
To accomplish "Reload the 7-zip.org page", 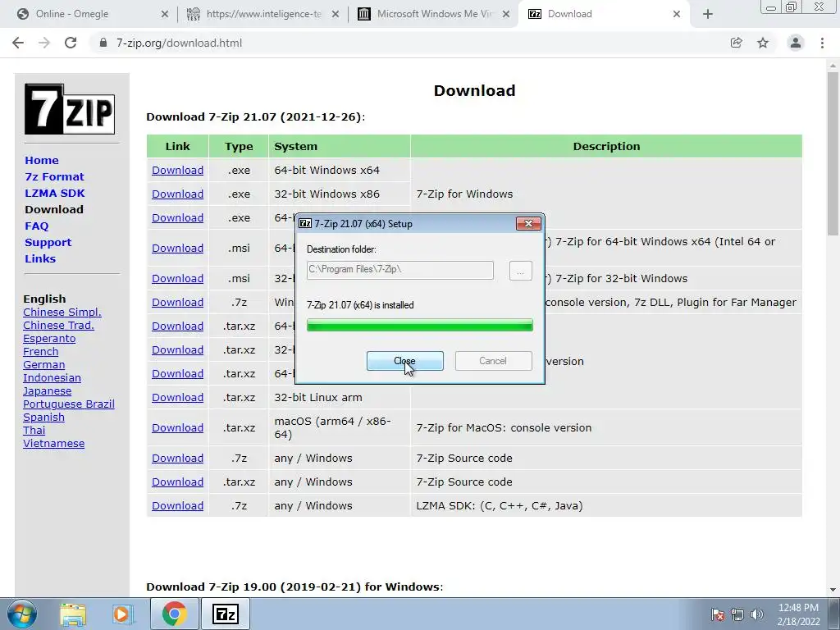I will tap(71, 43).
